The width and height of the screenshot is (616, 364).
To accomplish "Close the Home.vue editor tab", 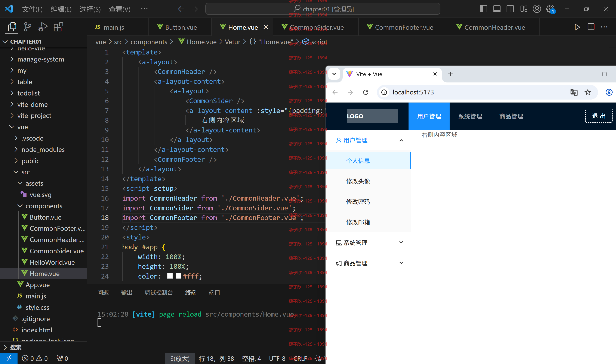I will pos(266,27).
